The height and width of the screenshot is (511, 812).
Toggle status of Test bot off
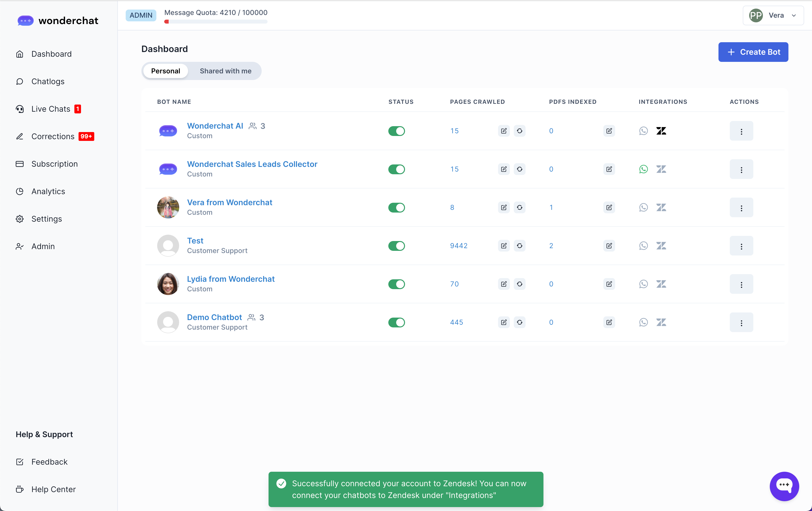click(396, 246)
